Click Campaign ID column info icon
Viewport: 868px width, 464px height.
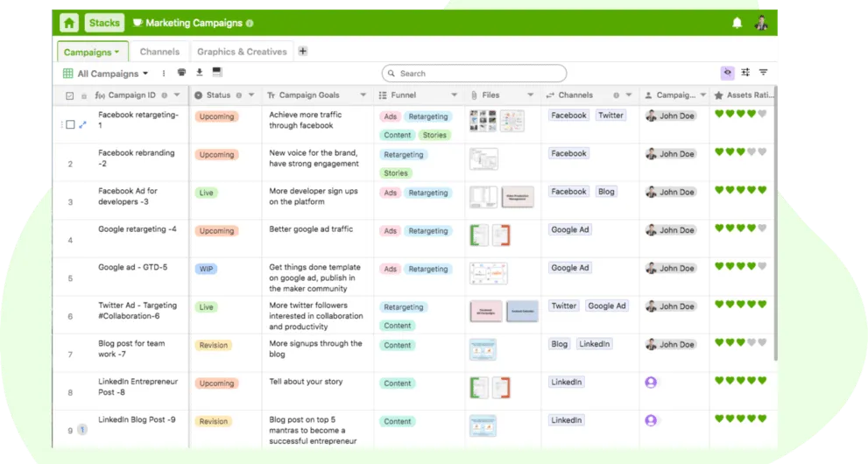(165, 95)
